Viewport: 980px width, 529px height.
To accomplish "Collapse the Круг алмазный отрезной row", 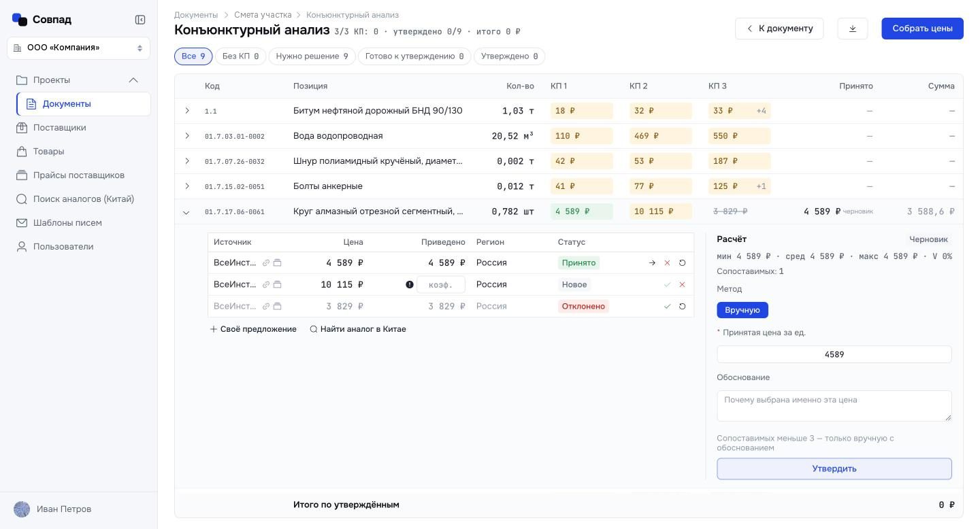I will [x=186, y=212].
